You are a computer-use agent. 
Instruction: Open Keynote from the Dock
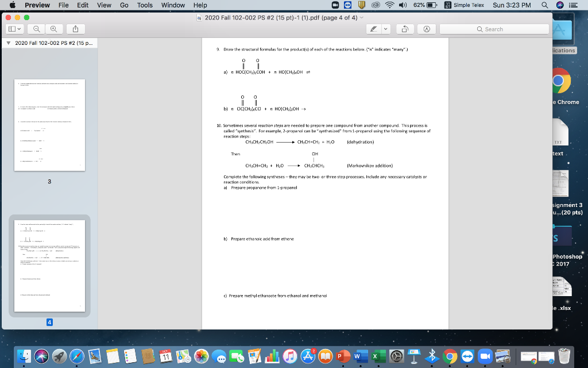tap(414, 356)
